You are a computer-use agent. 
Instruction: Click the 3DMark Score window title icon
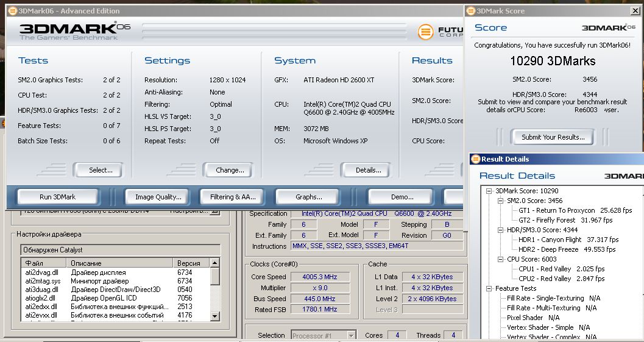pyautogui.click(x=471, y=11)
